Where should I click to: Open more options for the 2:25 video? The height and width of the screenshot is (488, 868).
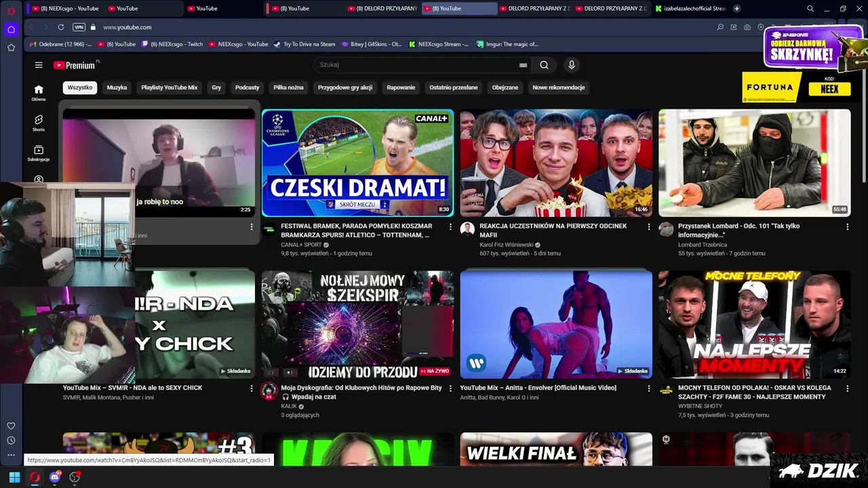[x=252, y=227]
